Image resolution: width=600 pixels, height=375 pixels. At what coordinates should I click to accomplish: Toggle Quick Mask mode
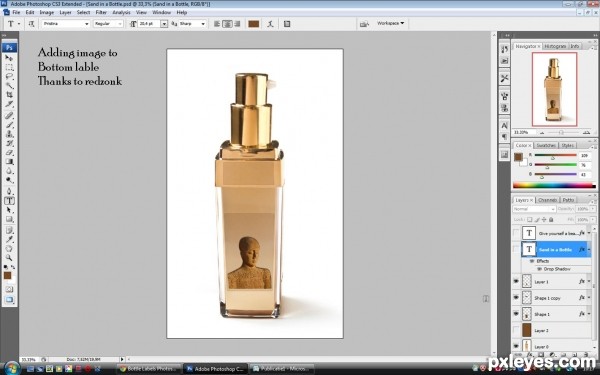[9, 289]
